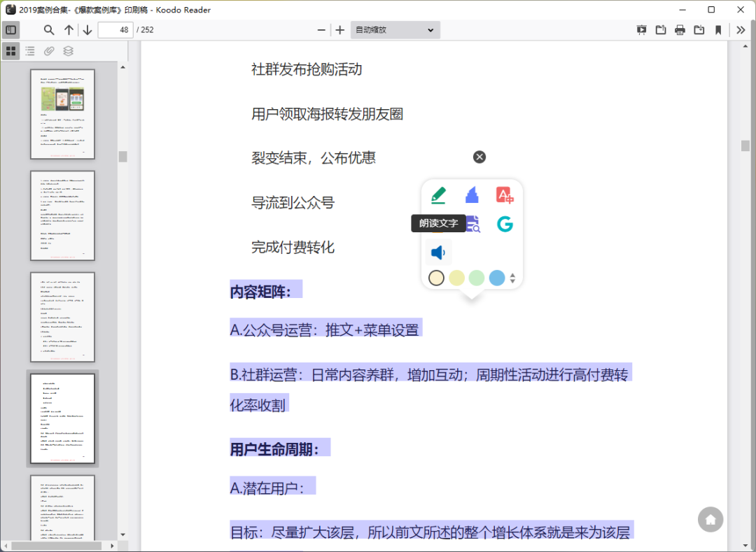This screenshot has height=552, width=756.
Task: Open the 自动缩放 zoom dropdown
Action: pyautogui.click(x=395, y=29)
